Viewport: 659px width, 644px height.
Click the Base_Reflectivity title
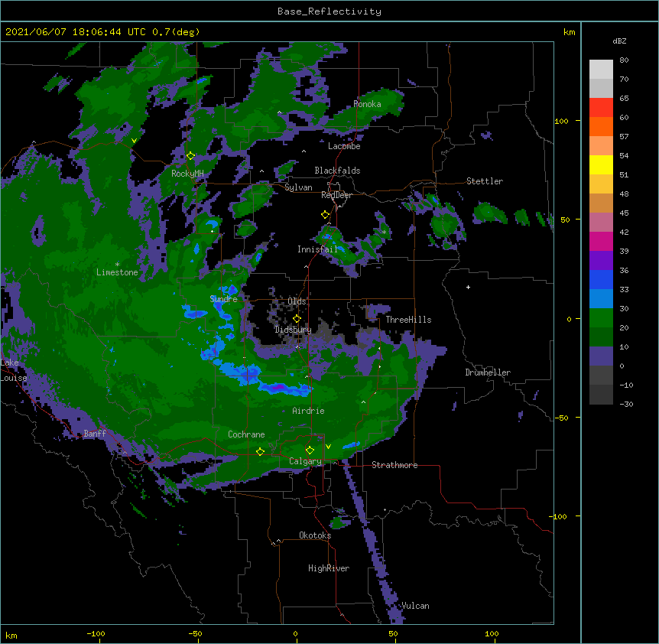click(x=329, y=11)
